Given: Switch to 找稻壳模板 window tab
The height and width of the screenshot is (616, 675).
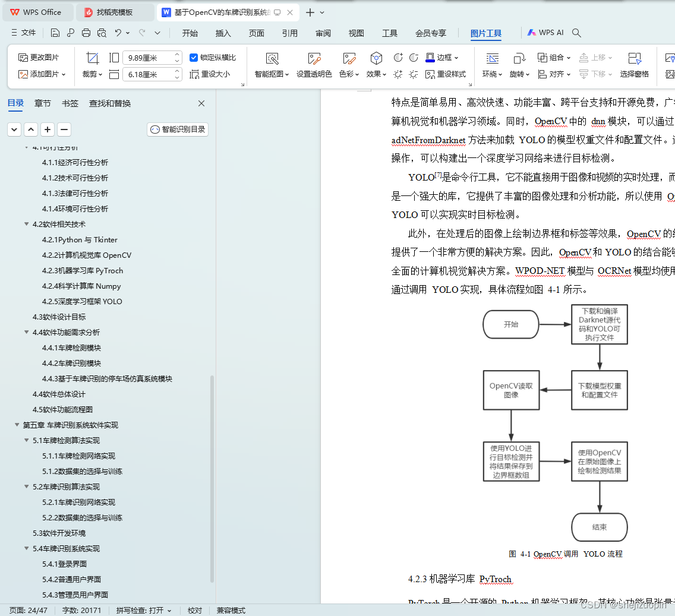Looking at the screenshot, I should [x=115, y=12].
